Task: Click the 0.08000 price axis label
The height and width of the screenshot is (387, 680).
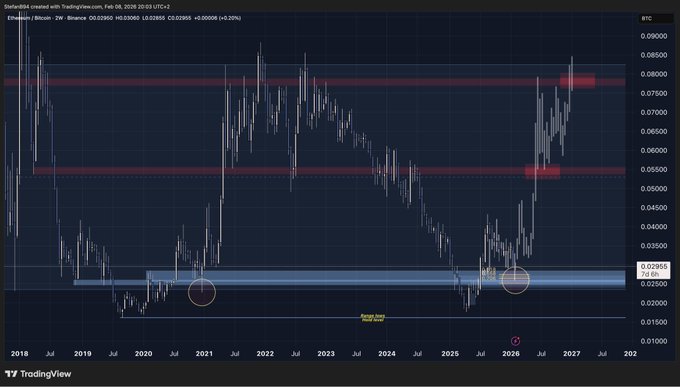Action: coord(654,74)
